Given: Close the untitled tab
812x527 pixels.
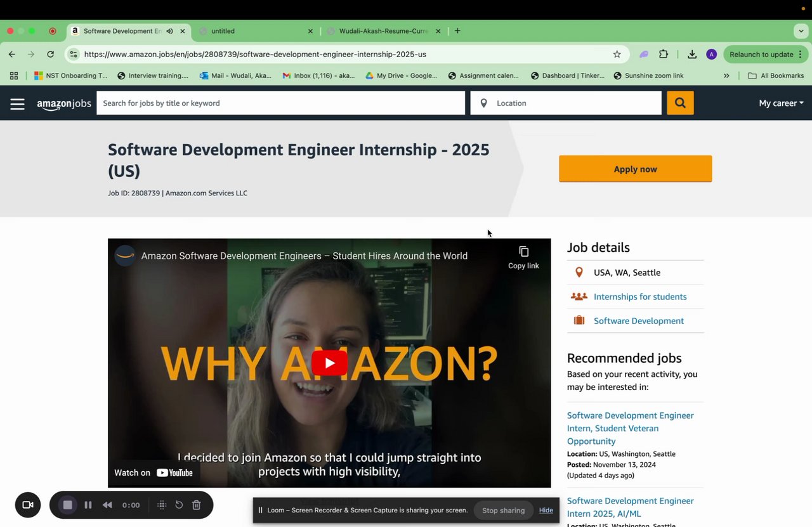Looking at the screenshot, I should [x=310, y=30].
